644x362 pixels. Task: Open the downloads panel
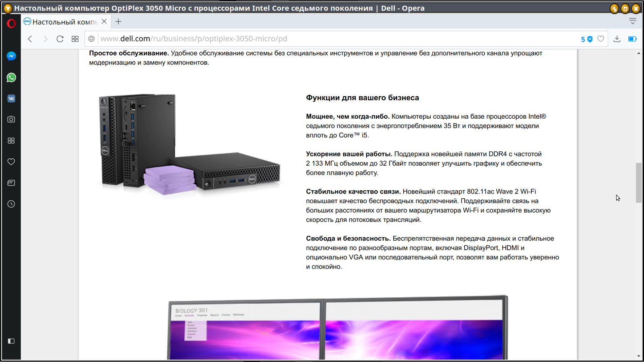[617, 39]
